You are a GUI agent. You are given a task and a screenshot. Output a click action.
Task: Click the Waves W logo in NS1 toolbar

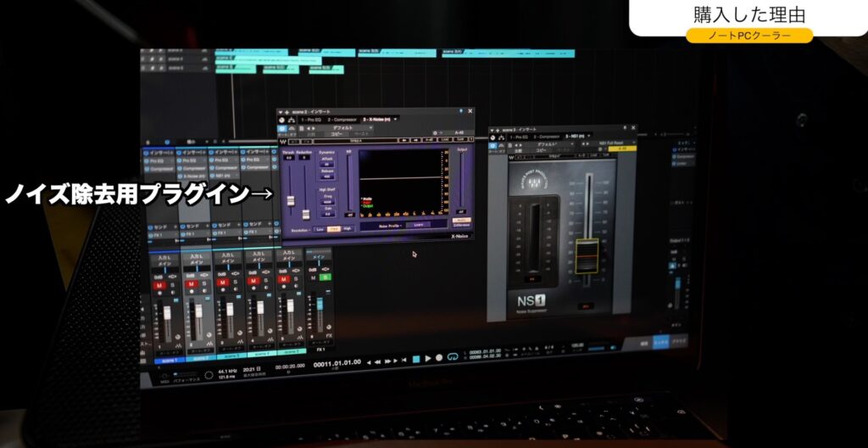click(x=511, y=158)
